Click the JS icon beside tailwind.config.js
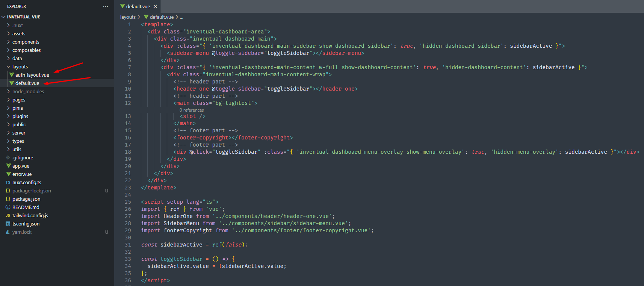This screenshot has width=644, height=286. tap(8, 215)
